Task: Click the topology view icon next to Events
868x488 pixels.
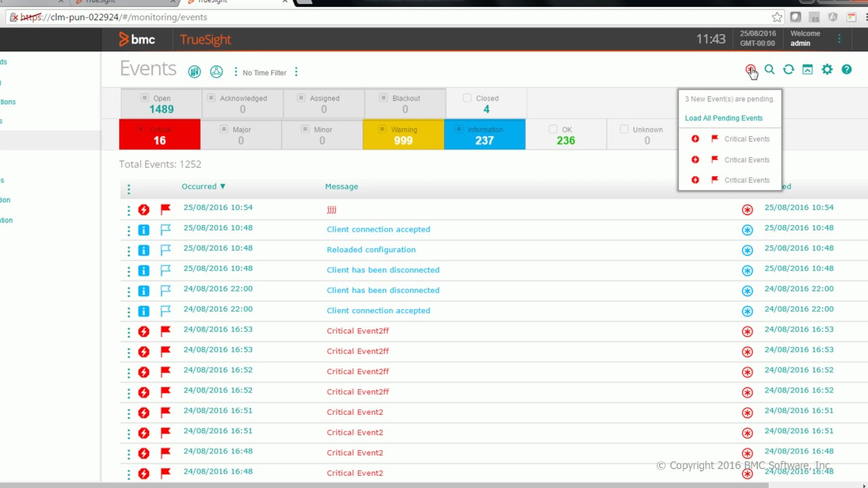Action: tap(216, 72)
